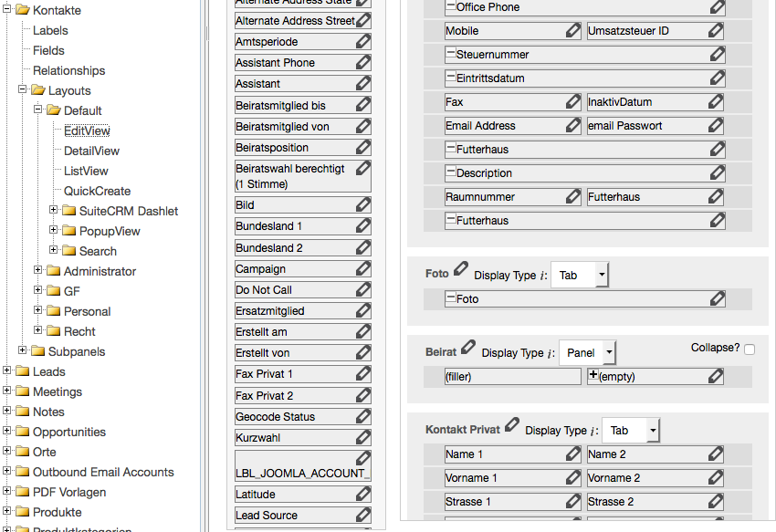
Task: Select the Strasse 1 field box
Action: click(513, 502)
